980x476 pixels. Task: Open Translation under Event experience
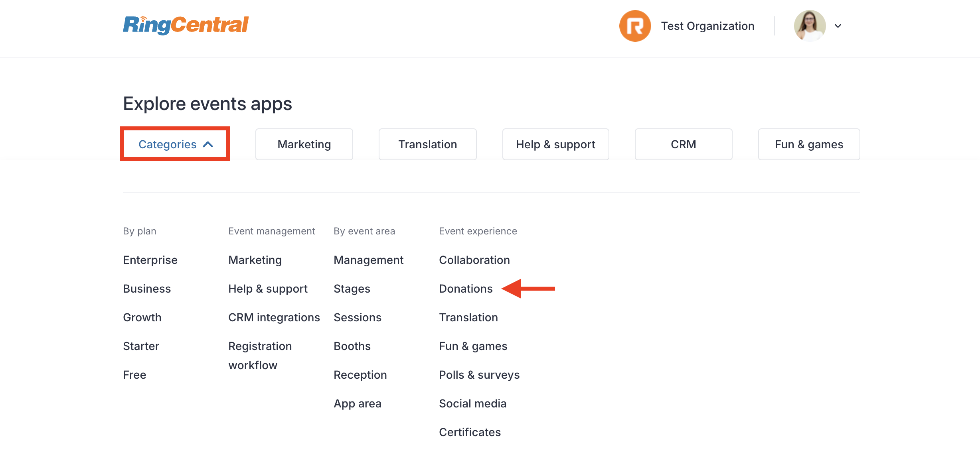[x=468, y=317]
